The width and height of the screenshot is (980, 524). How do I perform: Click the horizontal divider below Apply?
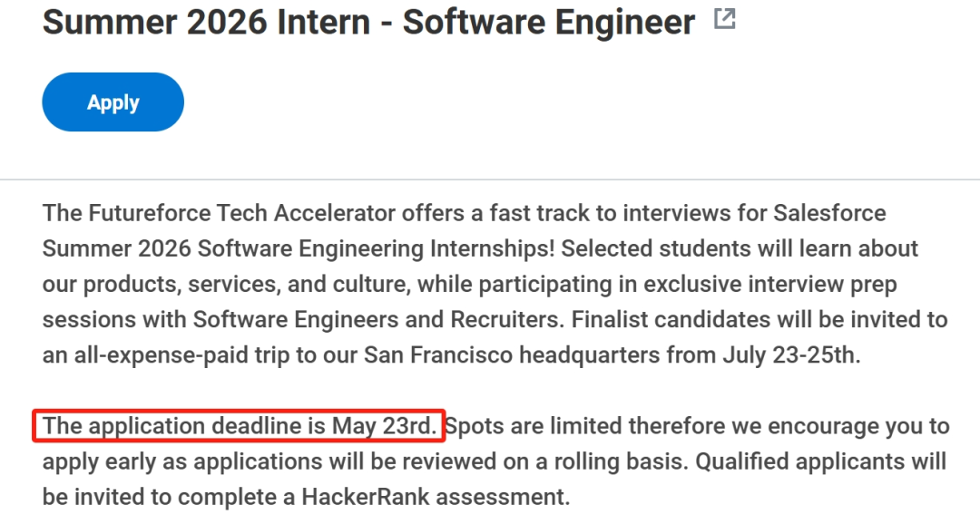click(x=490, y=180)
